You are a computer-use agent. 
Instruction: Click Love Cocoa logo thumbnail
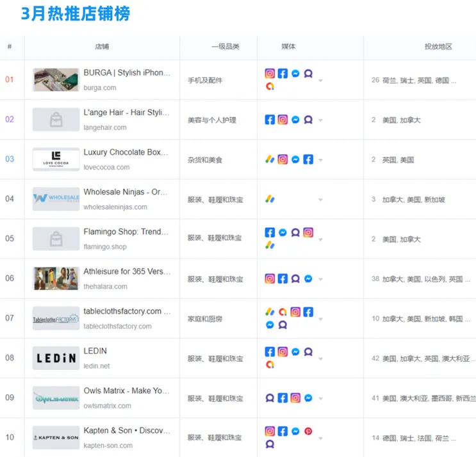tap(56, 159)
